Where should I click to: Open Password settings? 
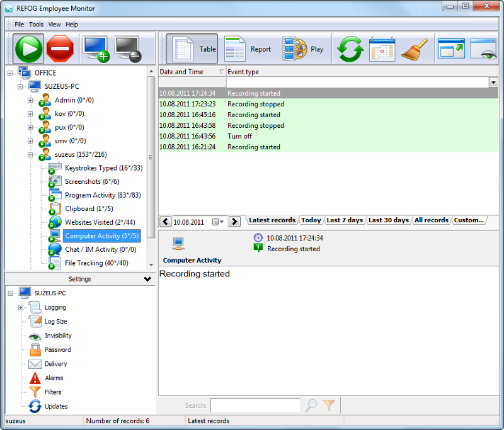point(58,349)
